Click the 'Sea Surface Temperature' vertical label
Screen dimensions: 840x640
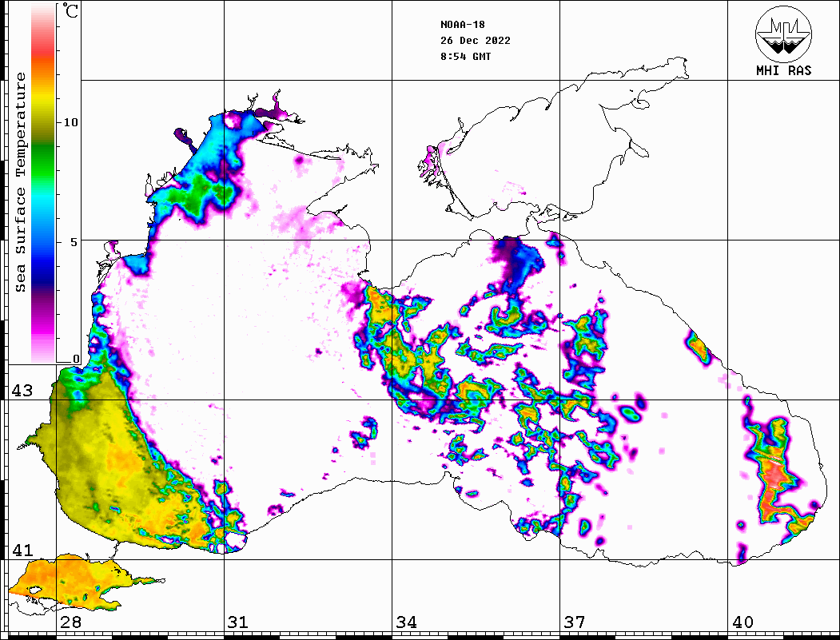coord(20,182)
